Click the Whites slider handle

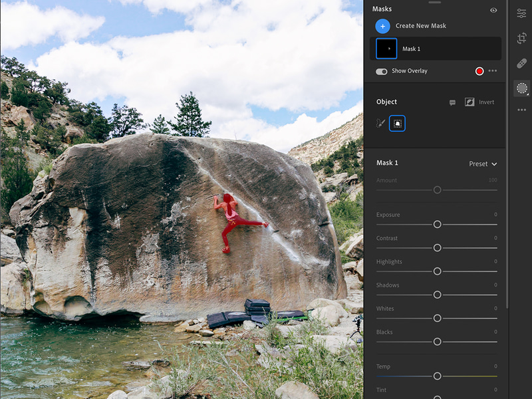point(438,319)
